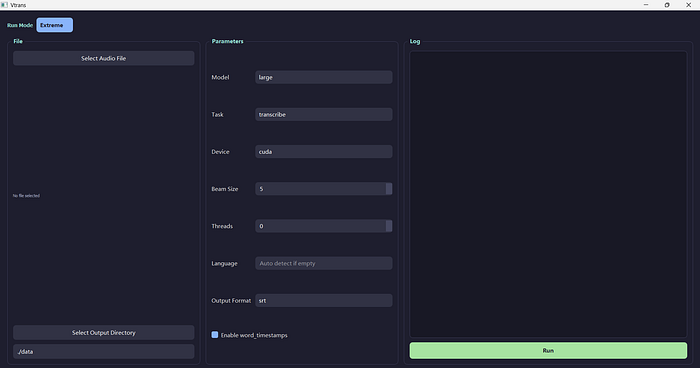Click the Vtrans app icon in title bar

click(x=4, y=5)
